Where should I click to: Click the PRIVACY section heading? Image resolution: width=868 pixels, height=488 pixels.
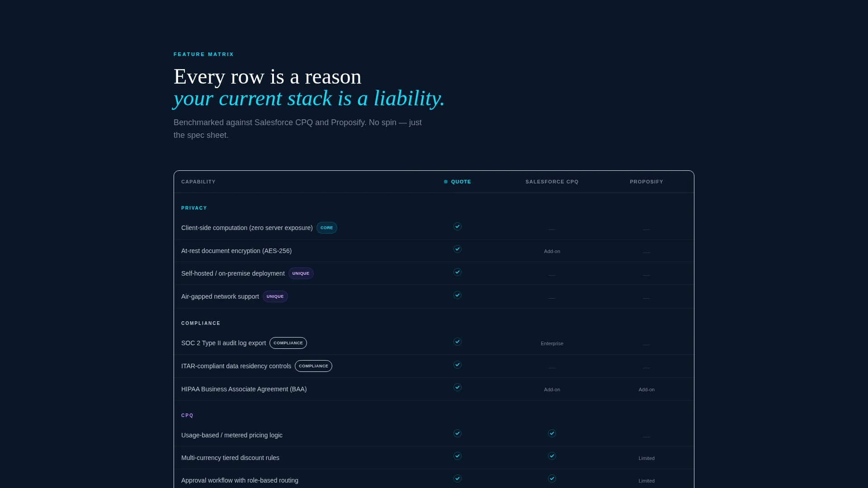coord(194,208)
